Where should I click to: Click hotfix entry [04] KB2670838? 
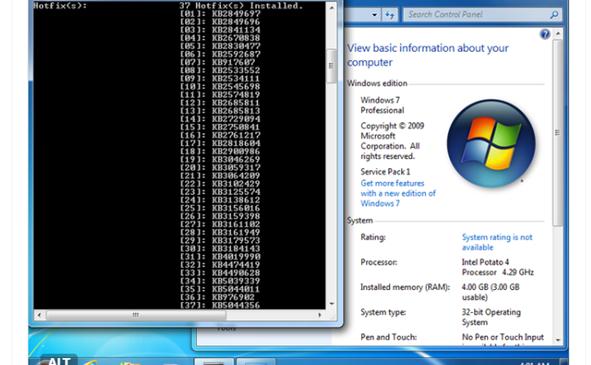point(220,38)
